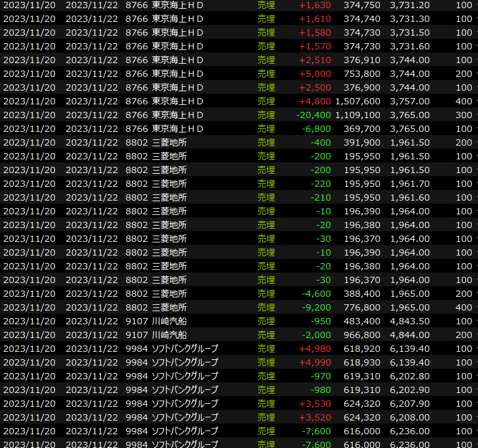
Task: Select the -4,600 loss entry
Action: point(317,294)
